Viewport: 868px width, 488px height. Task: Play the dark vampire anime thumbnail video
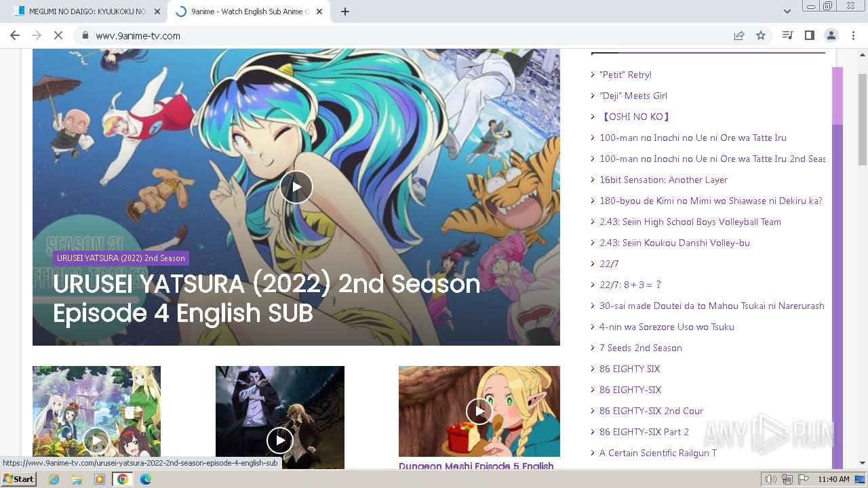[279, 441]
